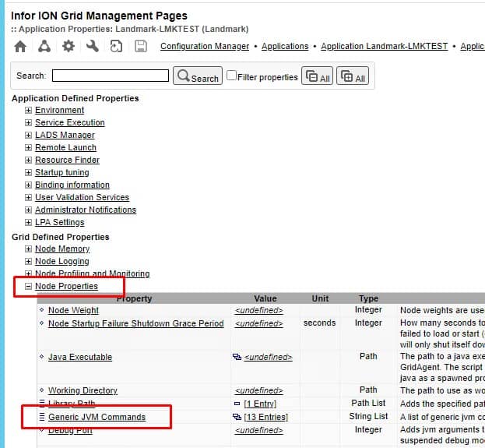Collapse all properties with the minus All button

[x=317, y=76]
